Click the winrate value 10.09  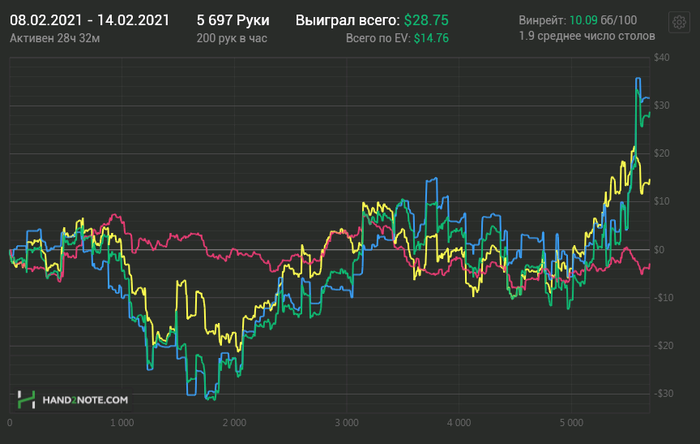point(583,20)
